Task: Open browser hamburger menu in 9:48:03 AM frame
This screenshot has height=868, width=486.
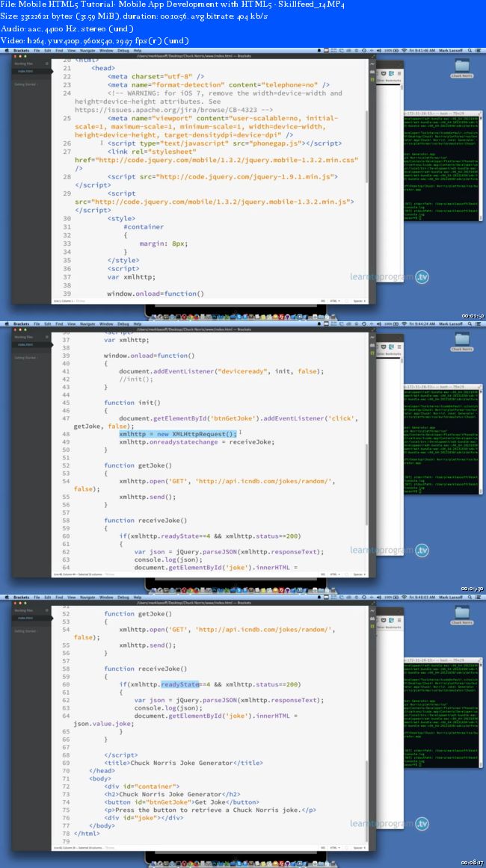Action: coord(399,620)
